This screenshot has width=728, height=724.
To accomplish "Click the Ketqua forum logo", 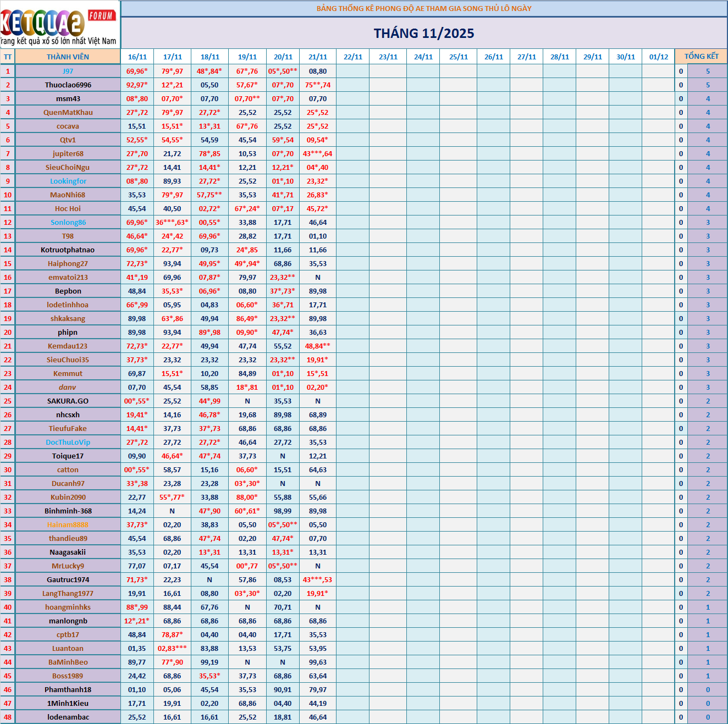I will [x=59, y=25].
